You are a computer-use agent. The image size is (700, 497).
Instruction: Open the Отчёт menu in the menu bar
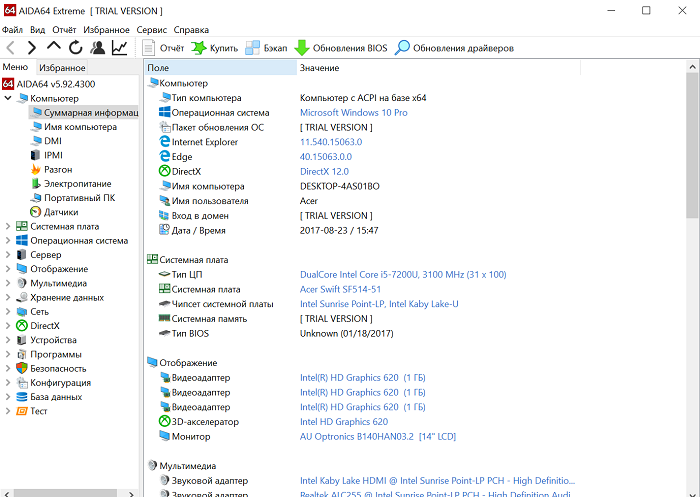[x=64, y=30]
